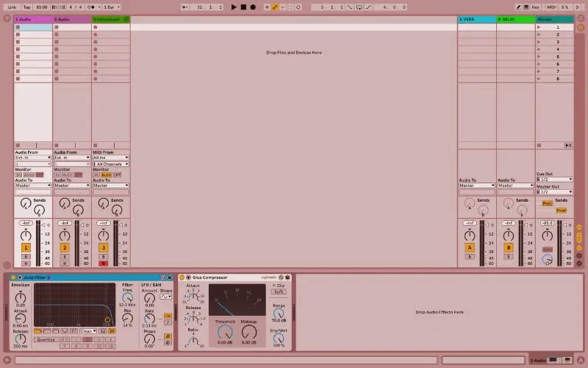Open Audio From dropdown on track 1
Image resolution: width=588 pixels, height=368 pixels.
coord(33,158)
